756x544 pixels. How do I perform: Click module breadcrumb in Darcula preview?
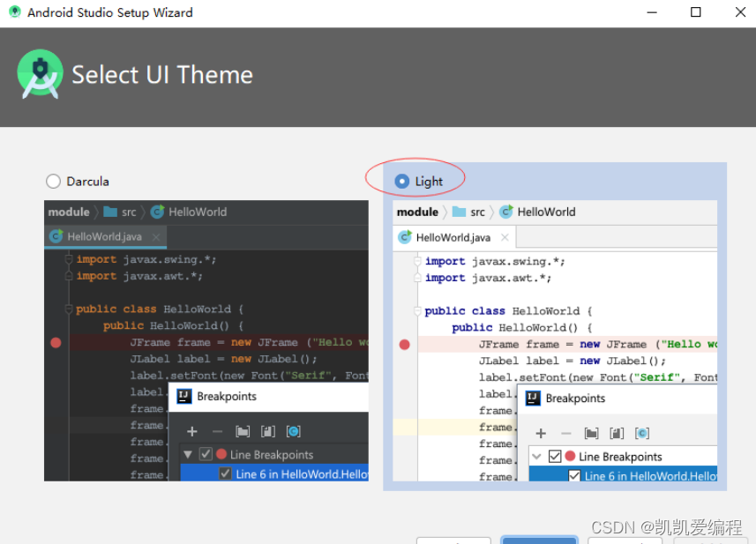(x=69, y=212)
